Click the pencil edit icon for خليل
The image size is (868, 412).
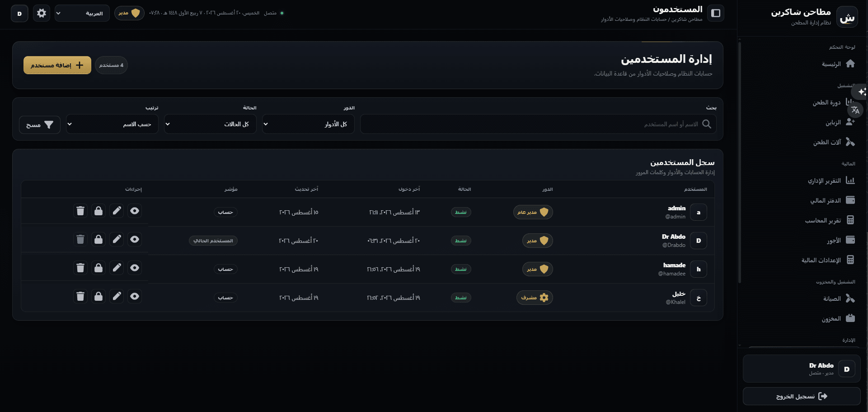(x=117, y=296)
